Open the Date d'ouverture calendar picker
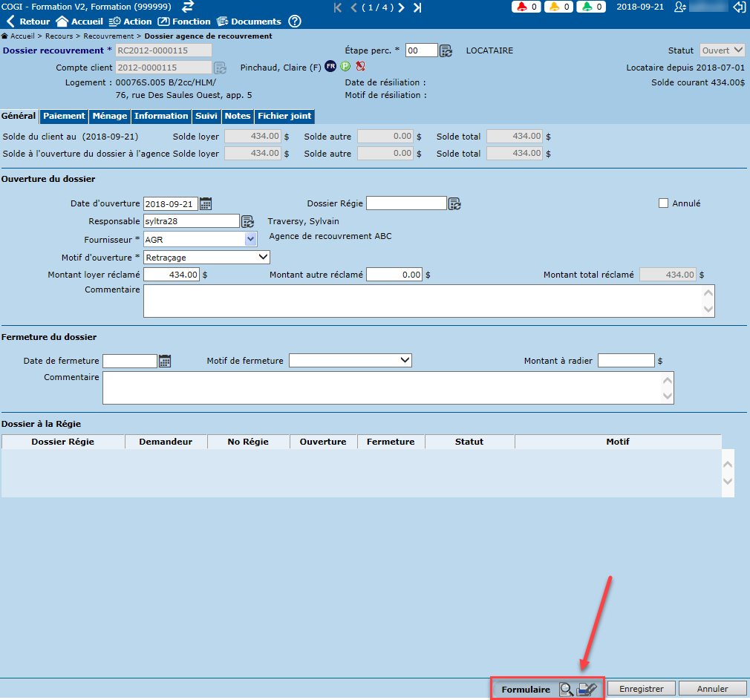The image size is (750, 700). click(206, 203)
